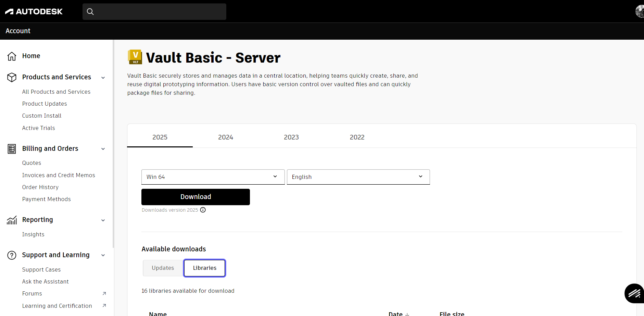Click into the top search field

(154, 12)
